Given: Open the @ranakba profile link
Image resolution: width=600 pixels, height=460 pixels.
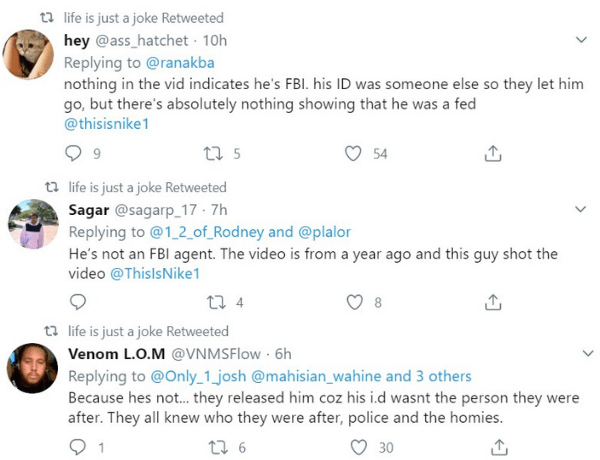Looking at the screenshot, I should pos(180,63).
